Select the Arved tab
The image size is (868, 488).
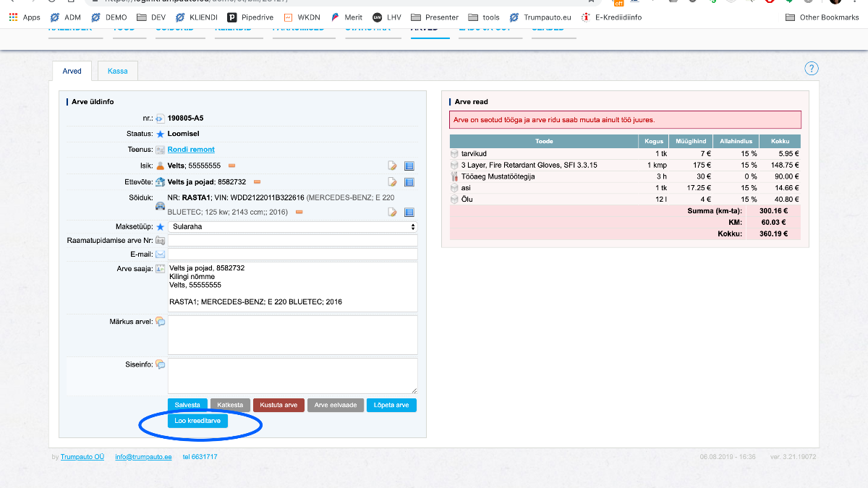[x=72, y=71]
